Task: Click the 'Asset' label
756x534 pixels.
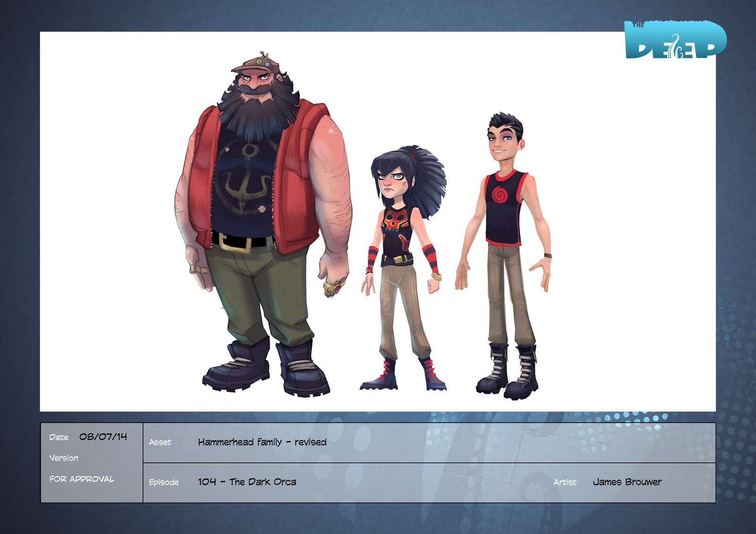Action: [160, 442]
